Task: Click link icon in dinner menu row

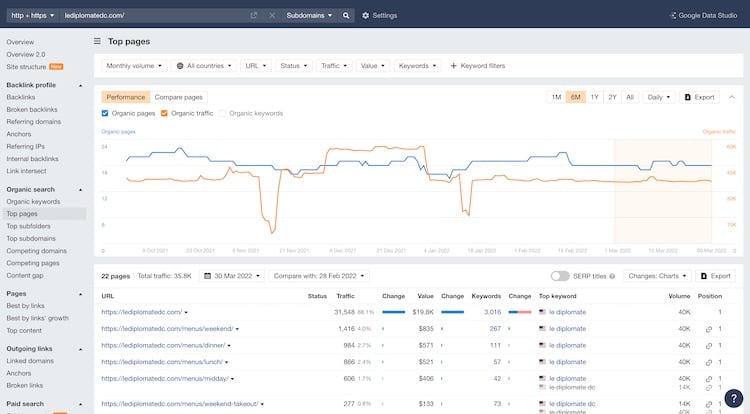Action: point(708,346)
